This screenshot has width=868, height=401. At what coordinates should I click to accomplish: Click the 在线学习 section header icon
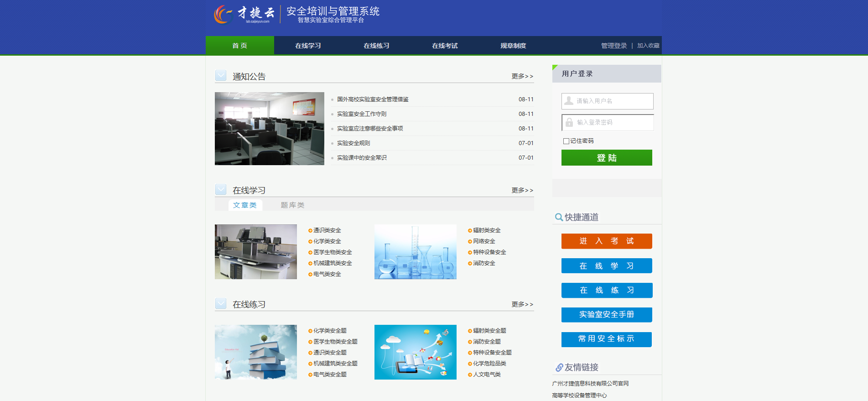221,190
